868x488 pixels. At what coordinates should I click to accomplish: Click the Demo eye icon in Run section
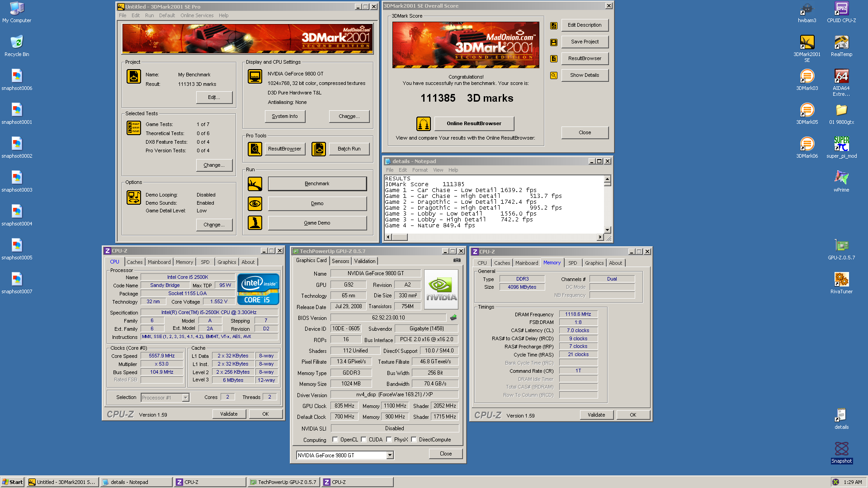coord(255,204)
